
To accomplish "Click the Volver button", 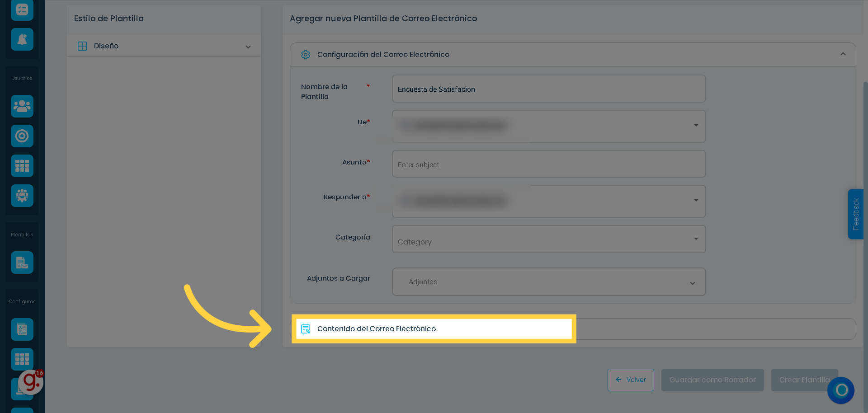I will pyautogui.click(x=631, y=380).
